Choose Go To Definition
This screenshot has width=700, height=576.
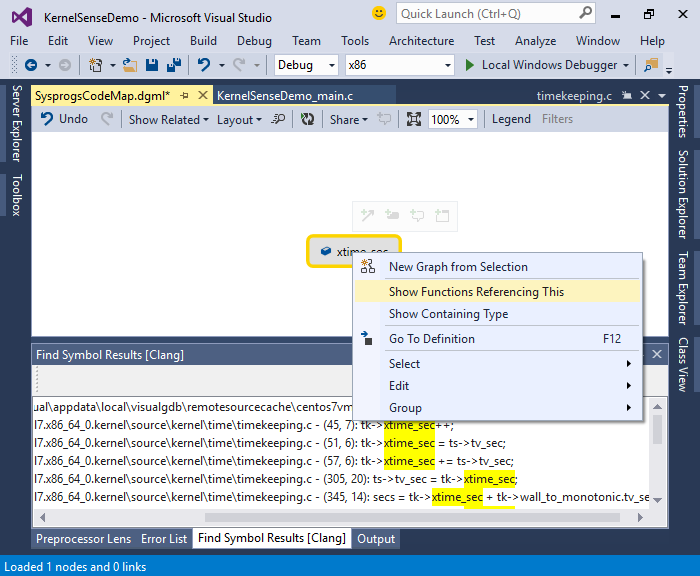[498, 338]
